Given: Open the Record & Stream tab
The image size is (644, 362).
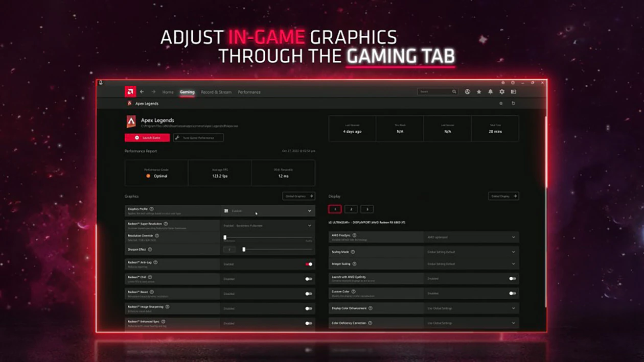Looking at the screenshot, I should 216,92.
